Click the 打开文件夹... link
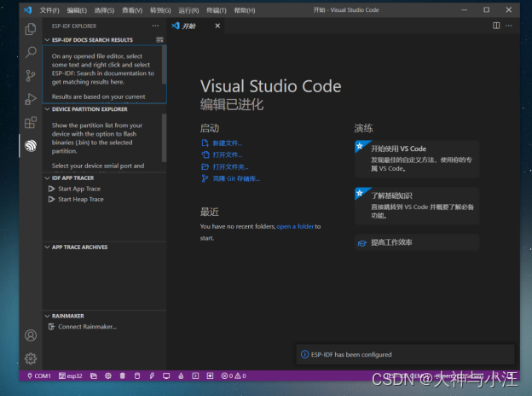This screenshot has width=532, height=396. point(230,166)
